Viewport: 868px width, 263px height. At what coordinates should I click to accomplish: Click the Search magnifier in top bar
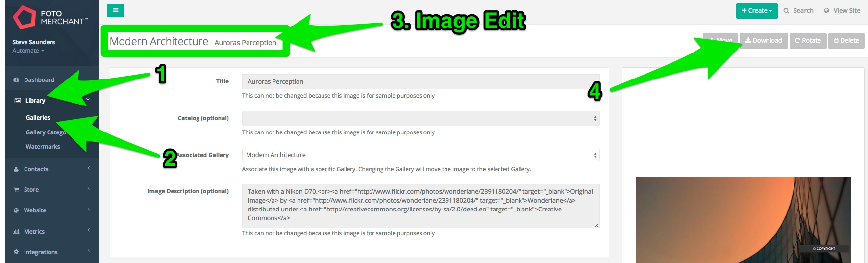point(786,11)
